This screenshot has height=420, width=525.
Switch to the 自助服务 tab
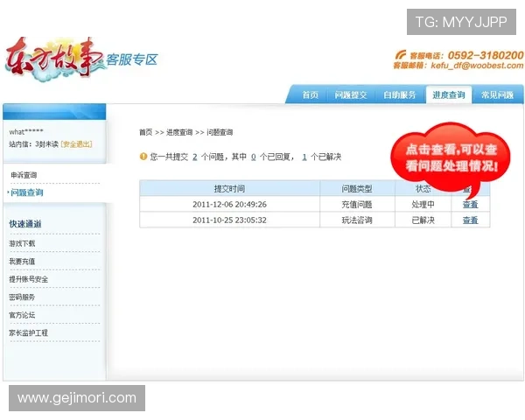point(400,94)
